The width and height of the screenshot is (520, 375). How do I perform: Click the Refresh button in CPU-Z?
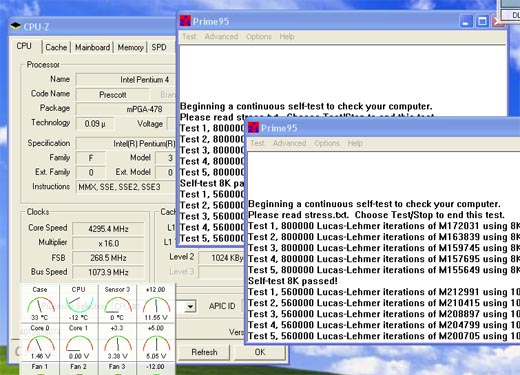(204, 352)
